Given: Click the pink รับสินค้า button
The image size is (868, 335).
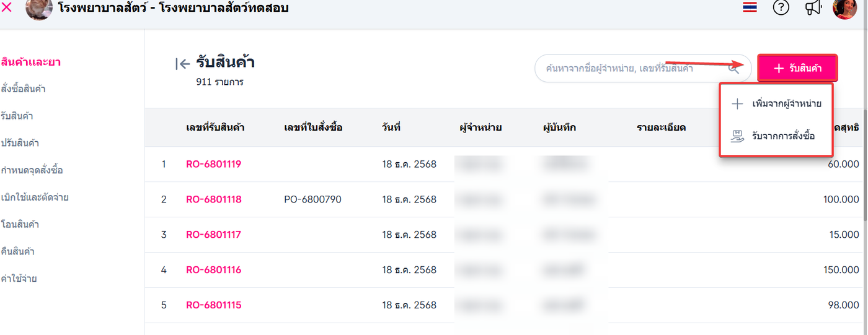Looking at the screenshot, I should pos(797,68).
